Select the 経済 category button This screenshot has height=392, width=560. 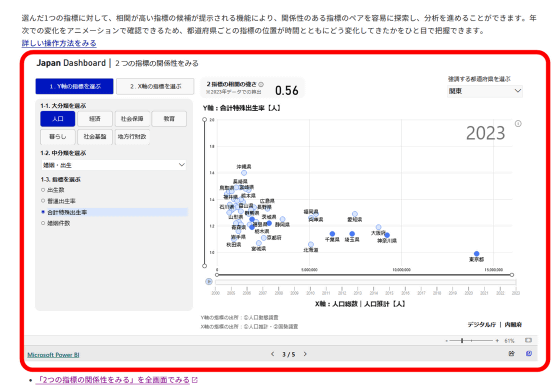(95, 119)
